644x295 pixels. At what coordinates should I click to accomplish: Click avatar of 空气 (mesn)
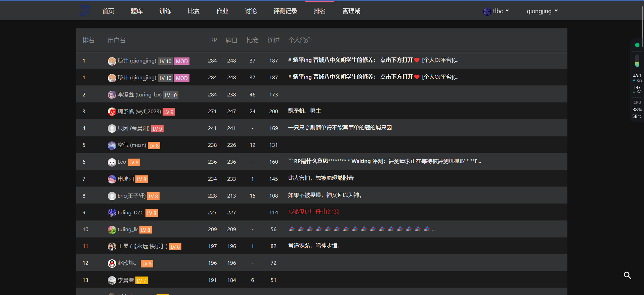point(112,145)
